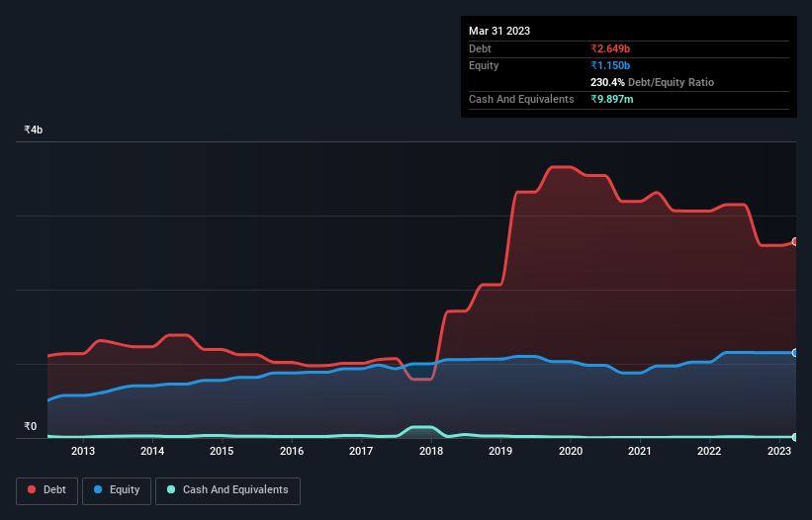The width and height of the screenshot is (812, 520).
Task: Toggle Cash And Equivalents legend button
Action: 227,490
